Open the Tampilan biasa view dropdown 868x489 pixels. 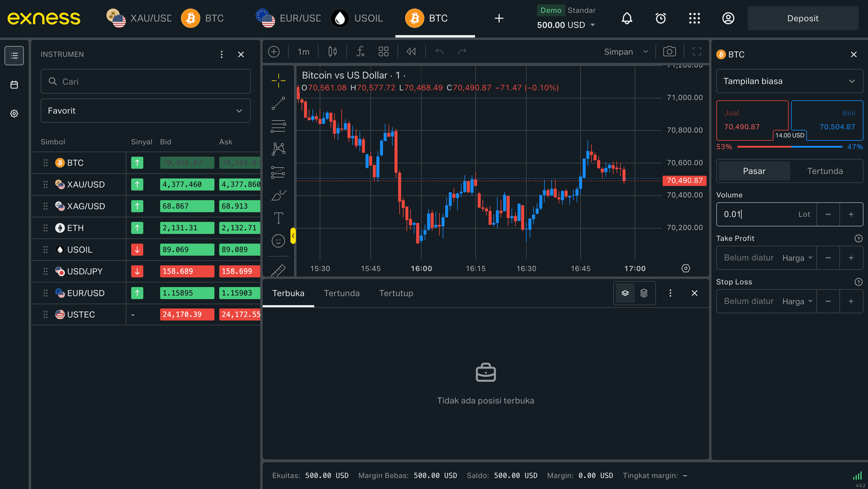[x=789, y=81]
